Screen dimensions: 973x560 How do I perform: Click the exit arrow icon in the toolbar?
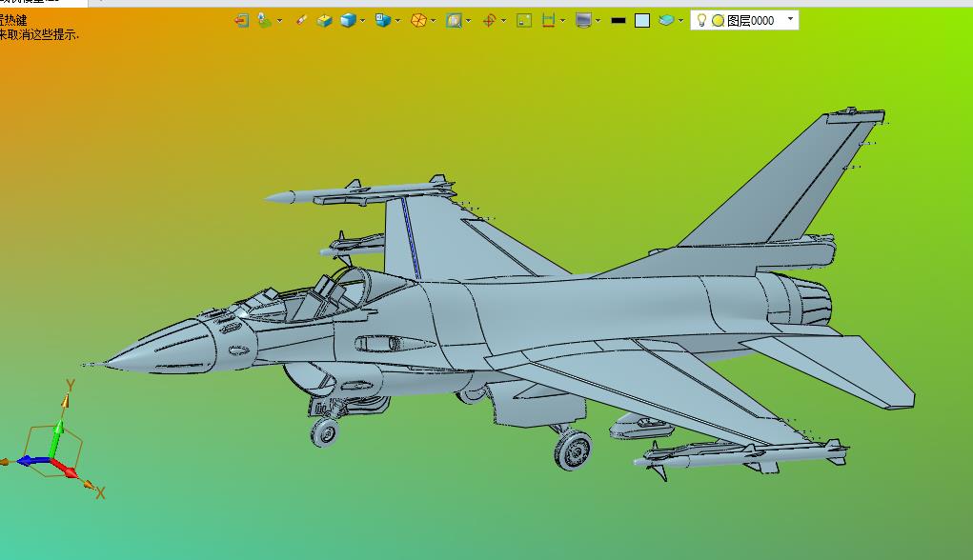click(241, 20)
